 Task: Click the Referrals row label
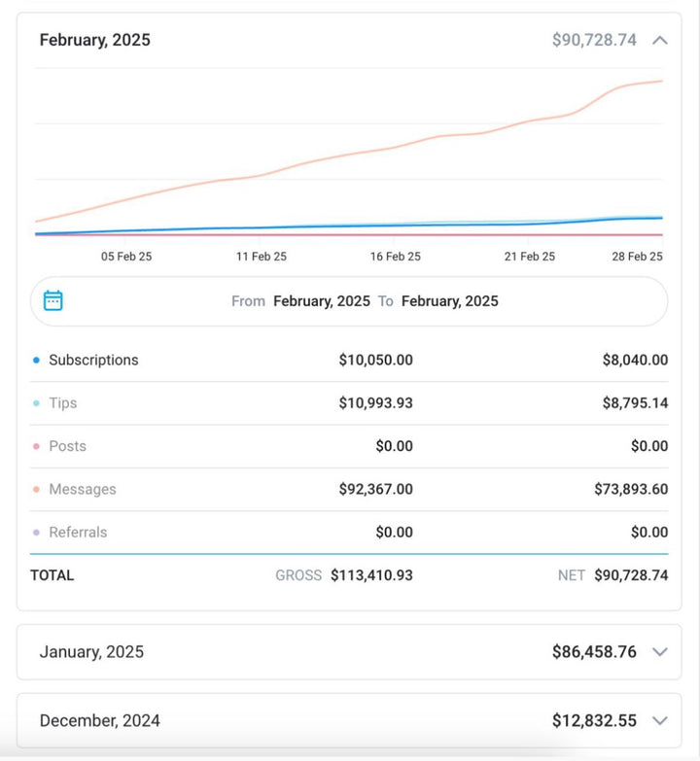coord(78,533)
